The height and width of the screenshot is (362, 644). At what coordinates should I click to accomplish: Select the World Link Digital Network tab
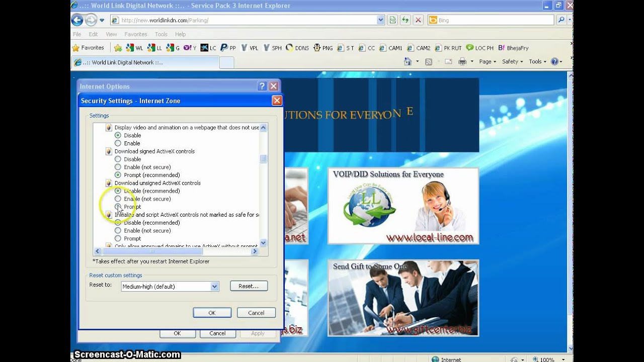[145, 62]
